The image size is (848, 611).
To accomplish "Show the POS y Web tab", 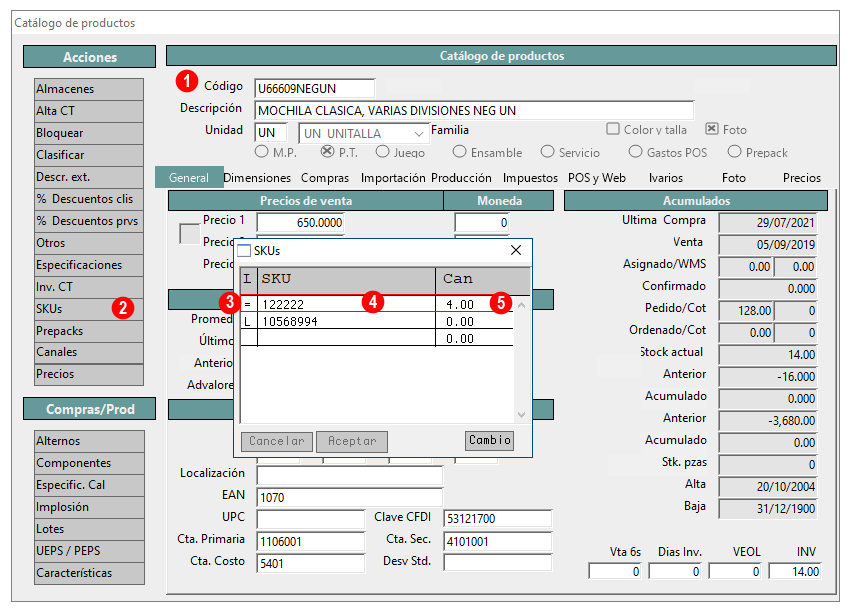I will (597, 177).
